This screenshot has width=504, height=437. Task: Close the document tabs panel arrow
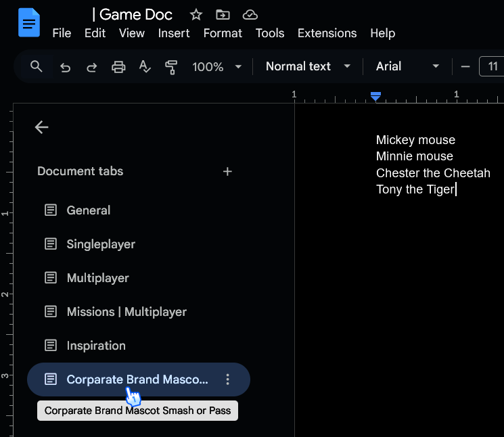(42, 127)
